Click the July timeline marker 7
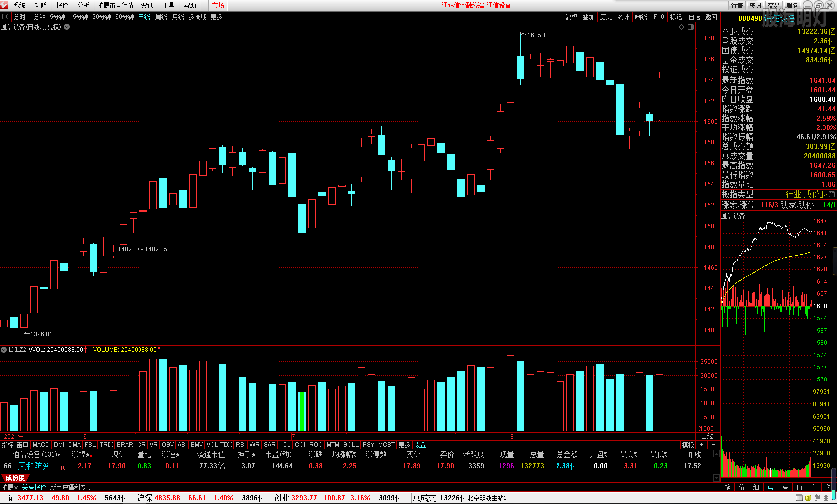The width and height of the screenshot is (837, 504). [x=293, y=437]
